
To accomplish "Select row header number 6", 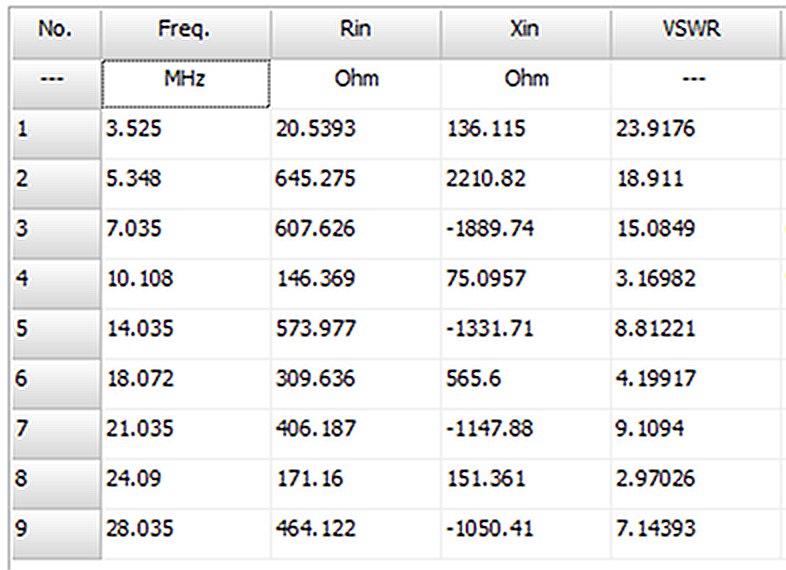I will pyautogui.click(x=57, y=384).
